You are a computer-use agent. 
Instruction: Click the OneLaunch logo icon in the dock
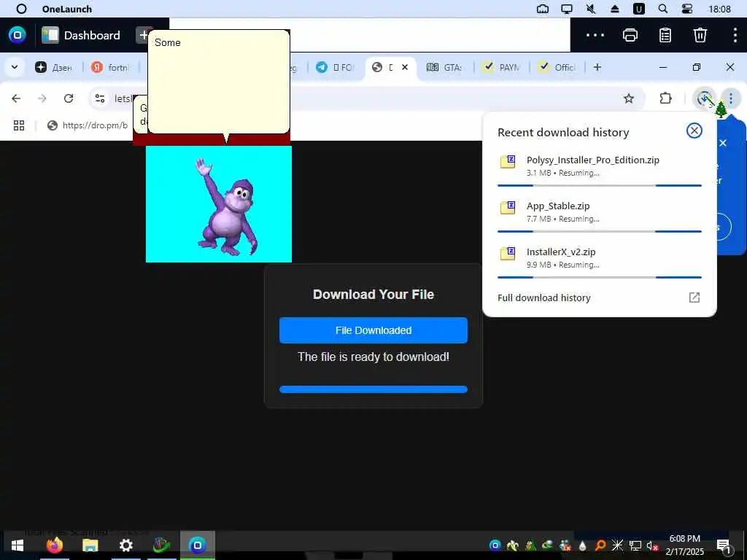tap(18, 35)
